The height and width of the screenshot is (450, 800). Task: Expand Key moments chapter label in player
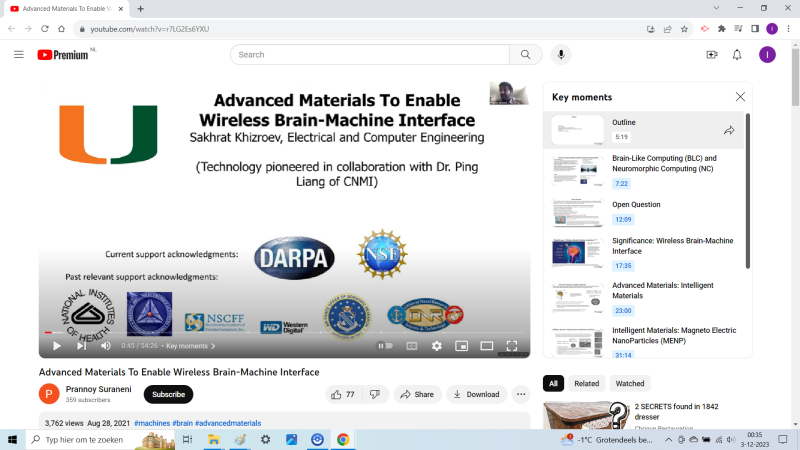(190, 346)
